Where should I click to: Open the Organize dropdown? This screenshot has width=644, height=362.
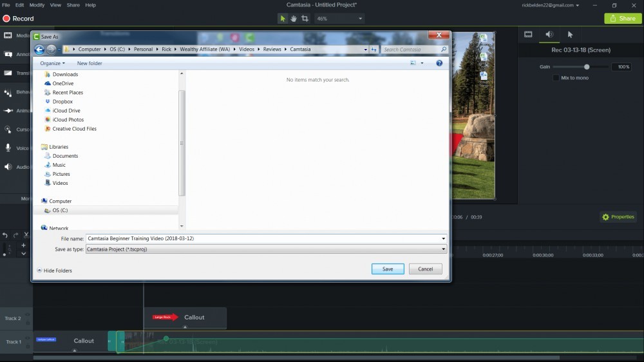coord(52,63)
